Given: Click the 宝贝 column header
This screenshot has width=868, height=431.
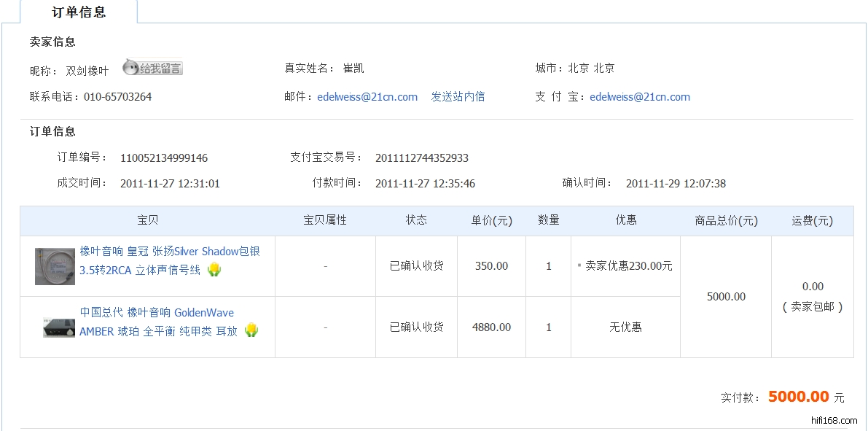Looking at the screenshot, I should [x=147, y=220].
